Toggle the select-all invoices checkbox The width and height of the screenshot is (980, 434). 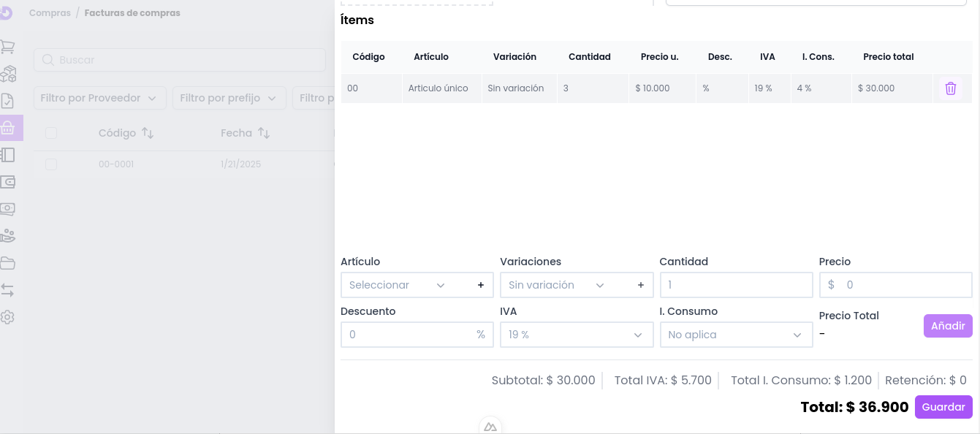(51, 133)
